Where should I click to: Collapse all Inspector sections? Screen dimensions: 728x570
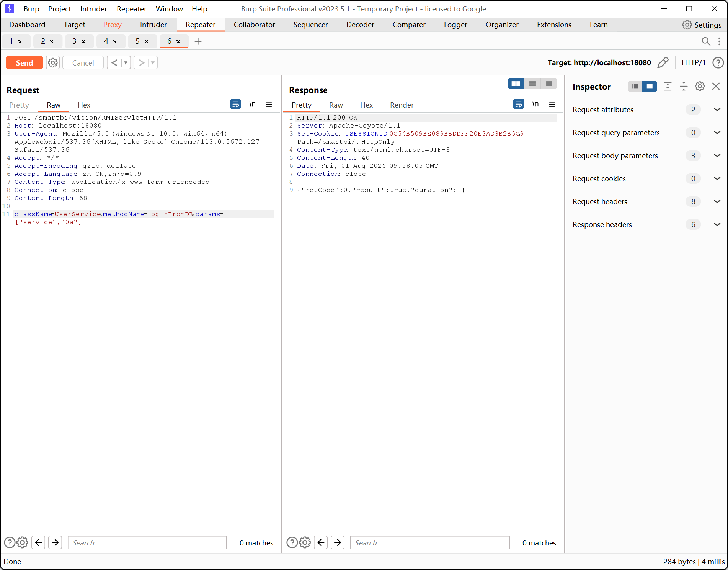coord(684,87)
